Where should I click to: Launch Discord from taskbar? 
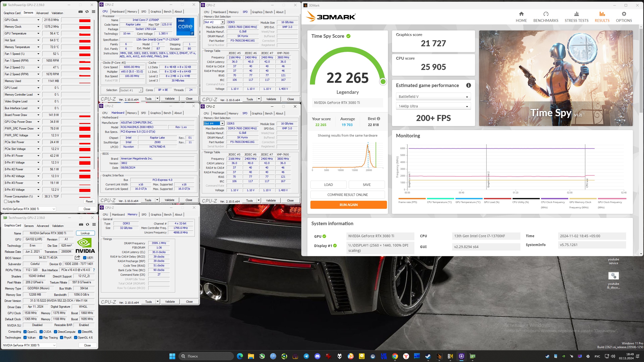(x=317, y=356)
